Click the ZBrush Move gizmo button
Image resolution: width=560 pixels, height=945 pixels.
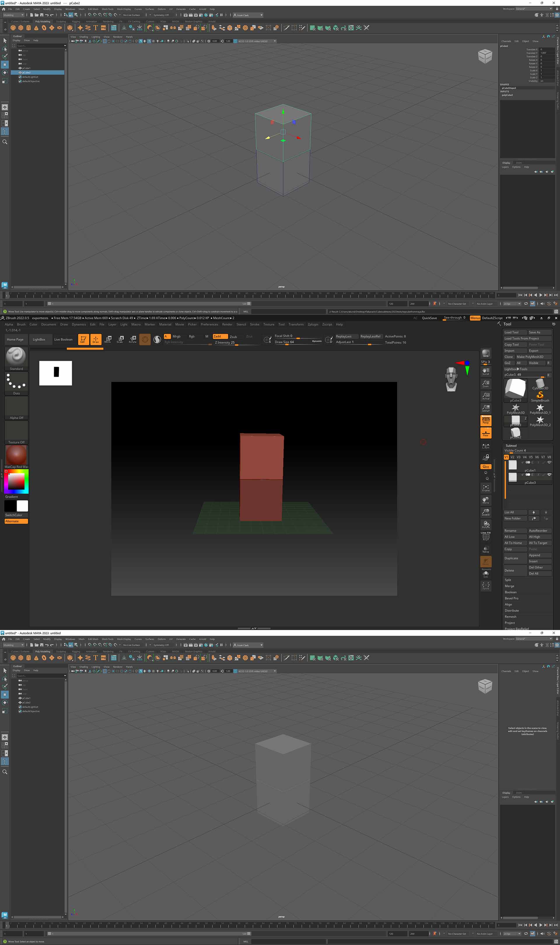pos(108,339)
